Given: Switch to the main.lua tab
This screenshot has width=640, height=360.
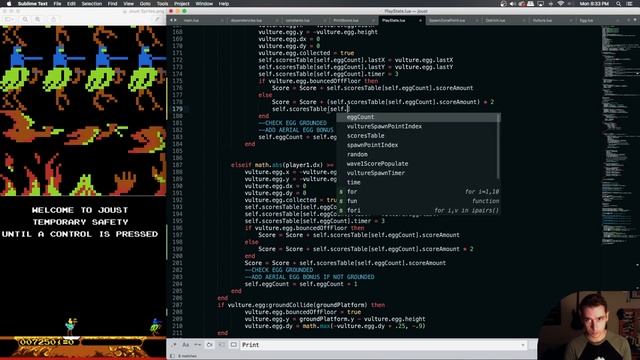Looking at the screenshot, I should 191,20.
